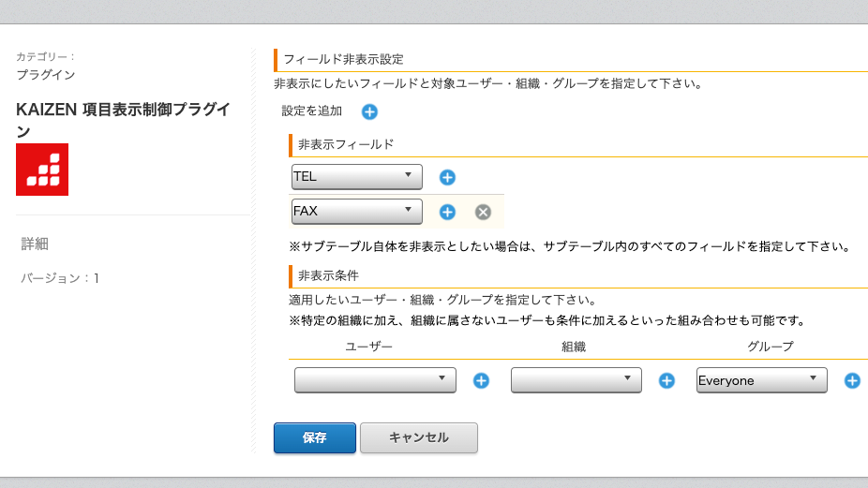The width and height of the screenshot is (868, 488).
Task: Click the red KAIZEN plugin logo
Action: pyautogui.click(x=42, y=170)
